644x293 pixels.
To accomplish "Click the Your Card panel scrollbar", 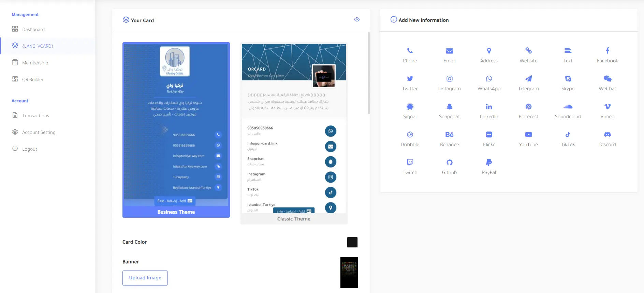I will (369, 73).
